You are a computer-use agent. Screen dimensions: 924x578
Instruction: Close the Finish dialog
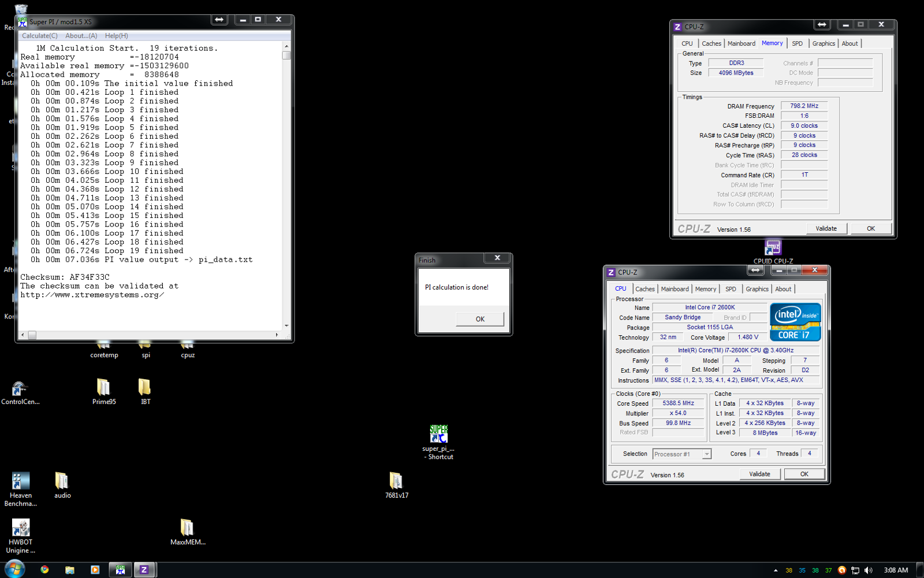click(x=497, y=258)
